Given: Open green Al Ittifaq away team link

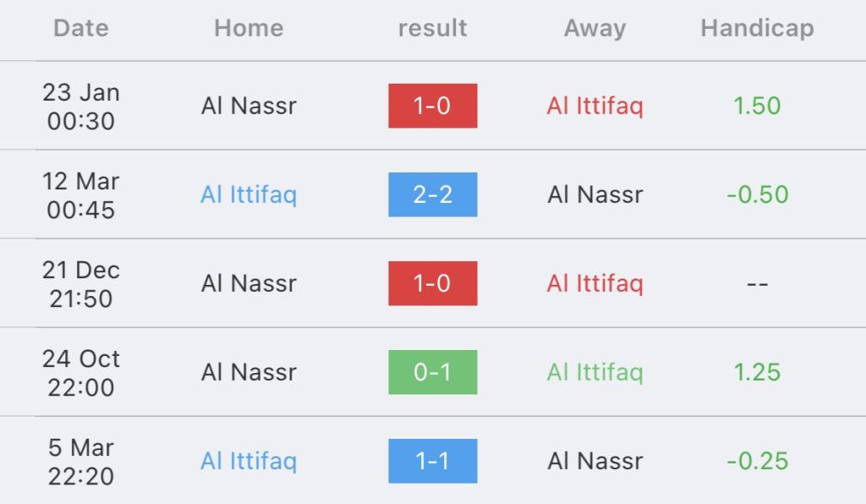Looking at the screenshot, I should [x=595, y=373].
